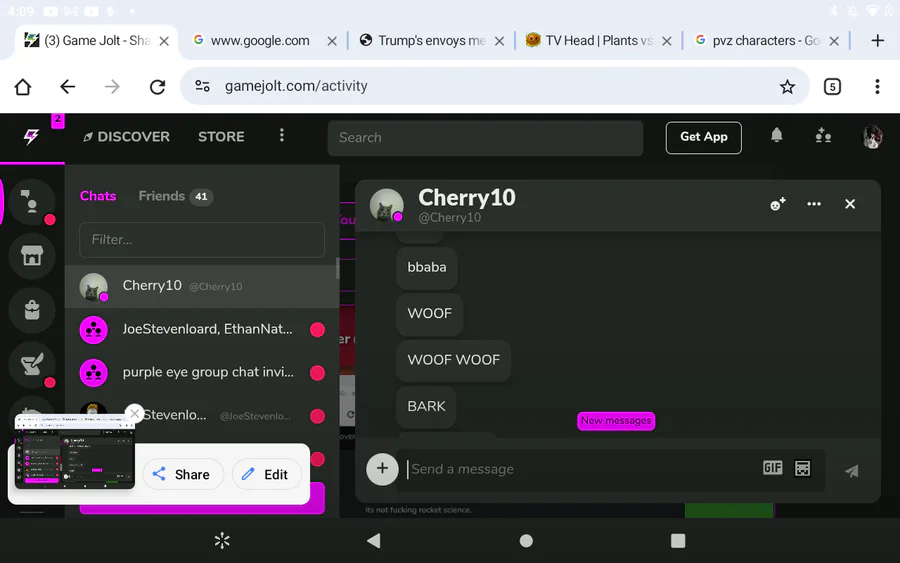The height and width of the screenshot is (563, 900).
Task: Focus the Send a message field
Action: [580, 469]
